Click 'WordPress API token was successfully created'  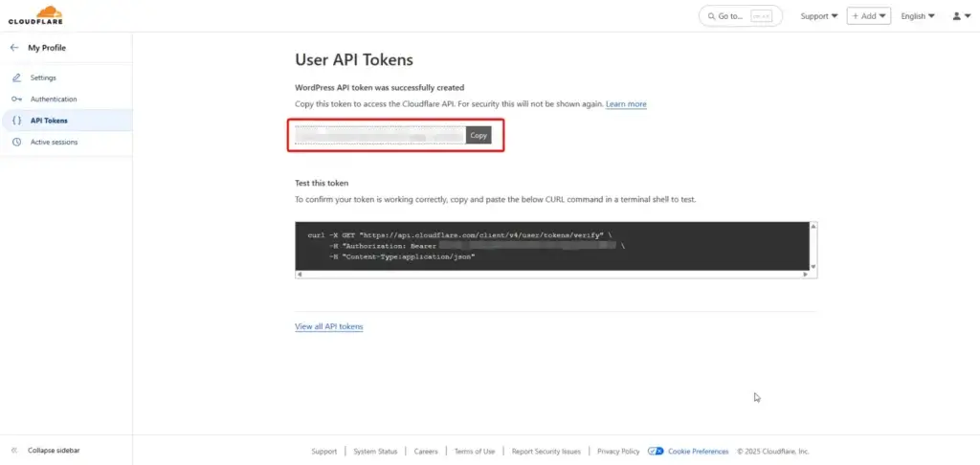point(379,87)
